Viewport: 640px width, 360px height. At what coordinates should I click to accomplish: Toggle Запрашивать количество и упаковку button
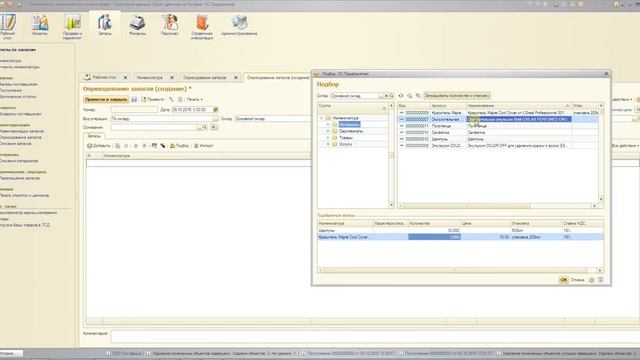click(457, 96)
